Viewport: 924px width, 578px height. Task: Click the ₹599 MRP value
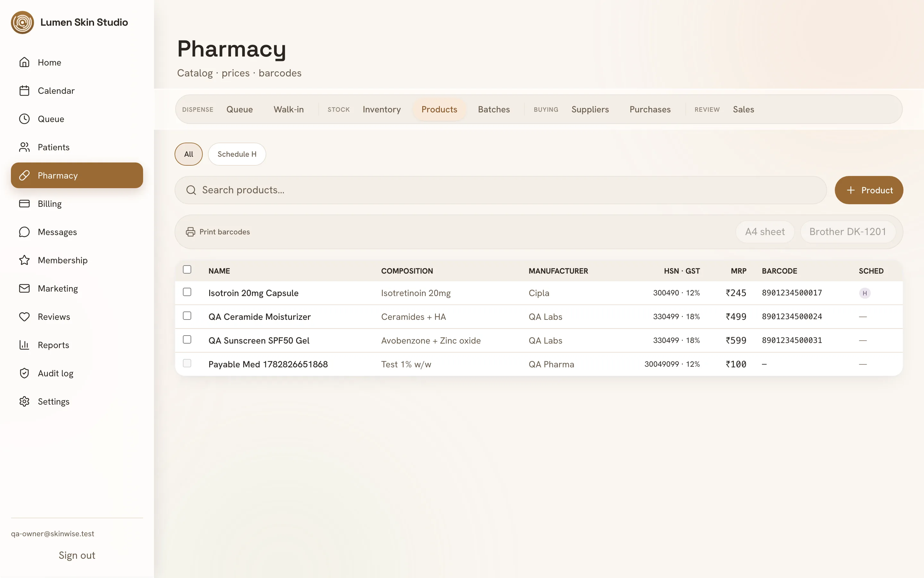(x=736, y=341)
